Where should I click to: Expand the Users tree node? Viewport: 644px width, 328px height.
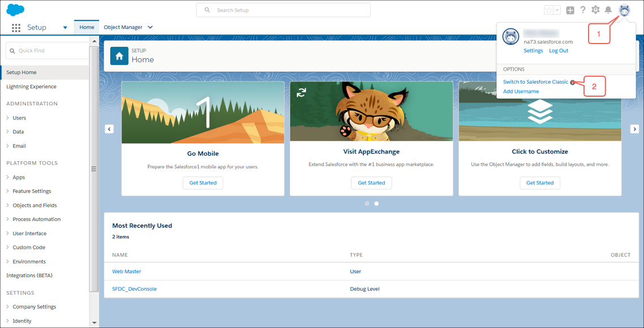8,118
